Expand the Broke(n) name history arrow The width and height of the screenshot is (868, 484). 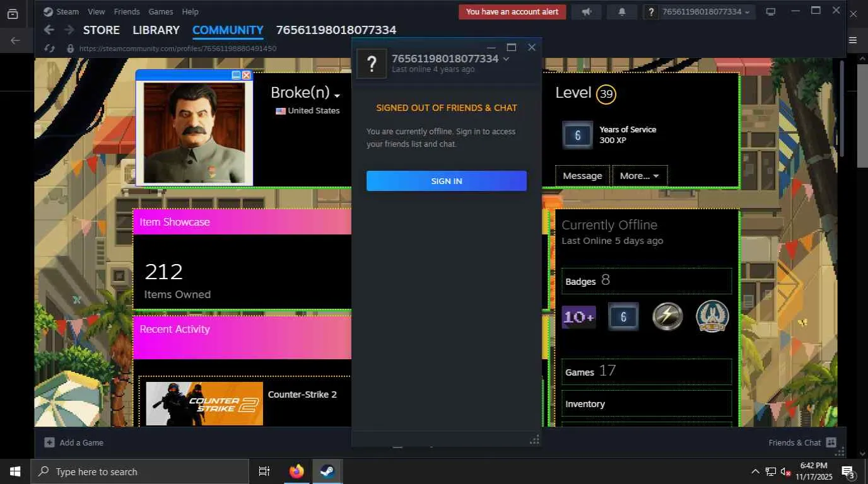[337, 96]
